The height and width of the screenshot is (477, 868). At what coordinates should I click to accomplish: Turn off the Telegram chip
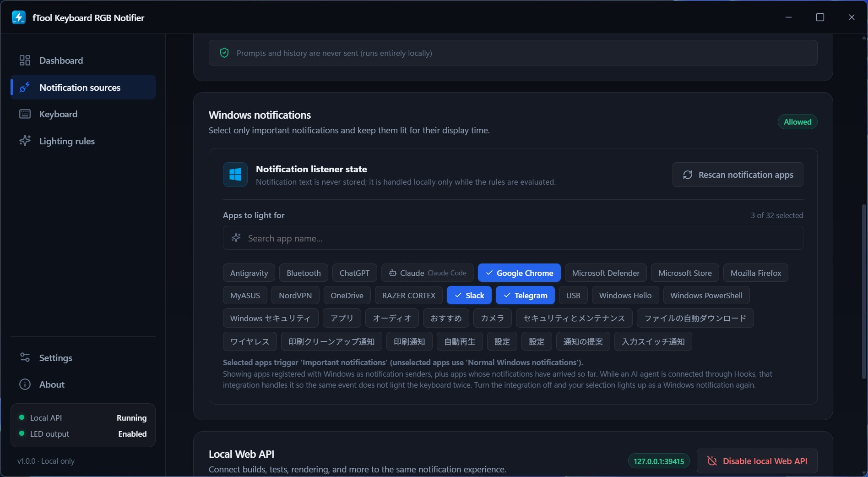pyautogui.click(x=525, y=295)
